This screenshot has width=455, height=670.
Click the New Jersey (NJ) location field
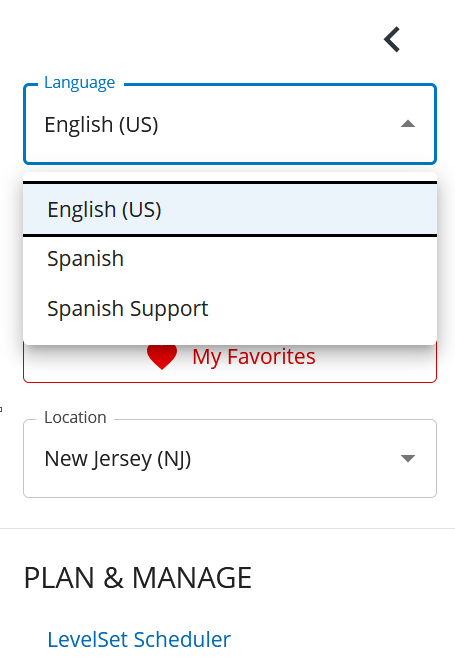tap(230, 458)
